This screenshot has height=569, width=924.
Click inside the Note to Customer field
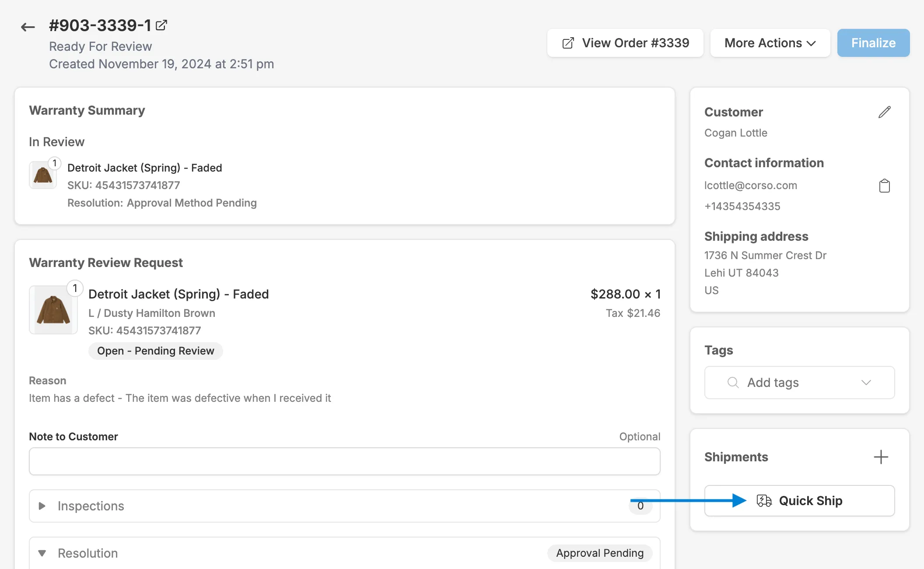click(x=344, y=461)
